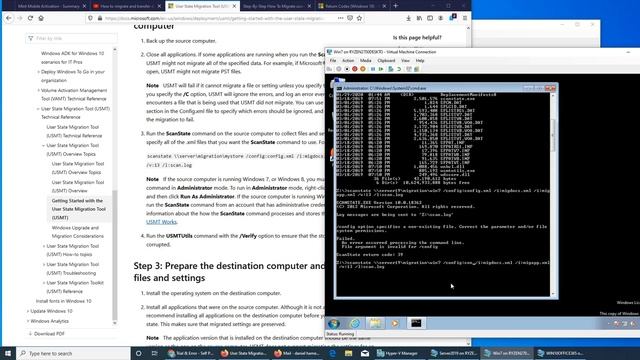Click the green Reset/Start VM toolbar button

coord(381,69)
